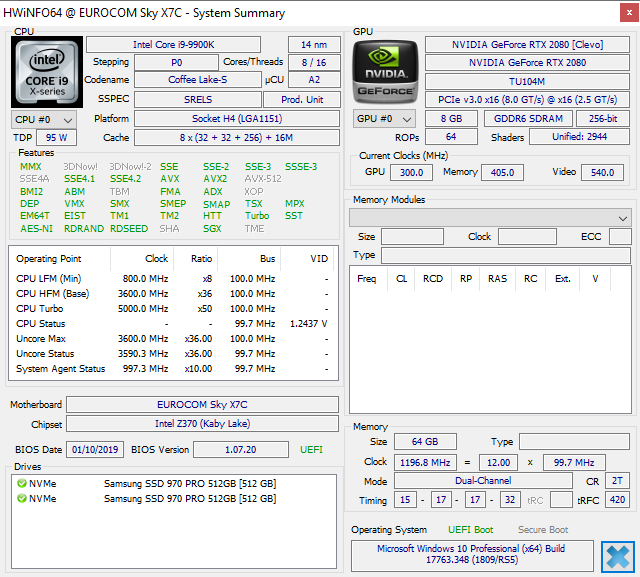Screen dimensions: 640x577
Task: Click the Dual-Channel mode field
Action: [483, 481]
